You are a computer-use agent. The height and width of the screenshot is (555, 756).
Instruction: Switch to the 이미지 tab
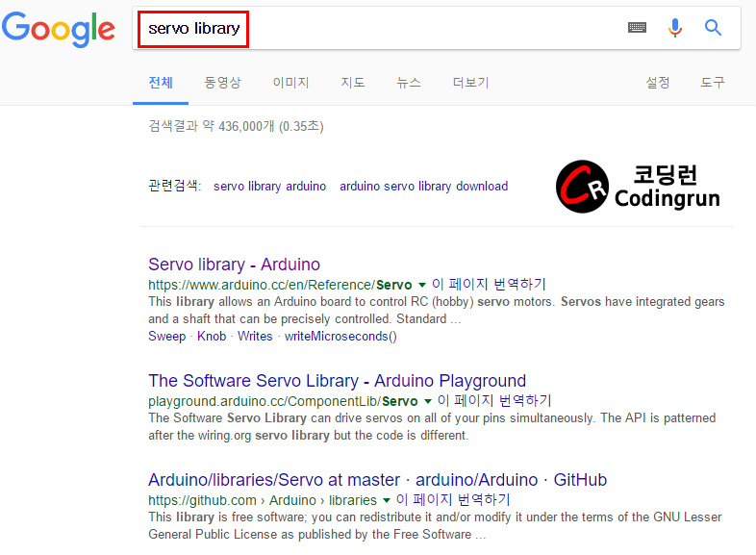click(x=290, y=83)
